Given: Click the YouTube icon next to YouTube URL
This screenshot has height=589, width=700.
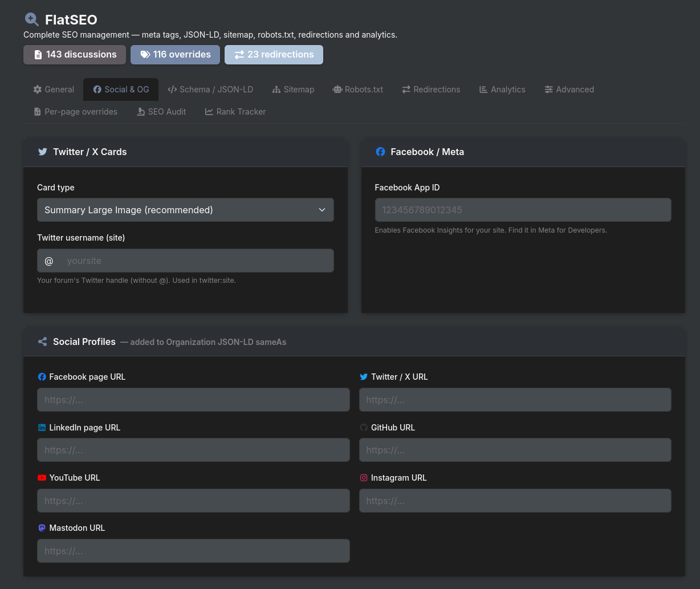Looking at the screenshot, I should click(42, 478).
